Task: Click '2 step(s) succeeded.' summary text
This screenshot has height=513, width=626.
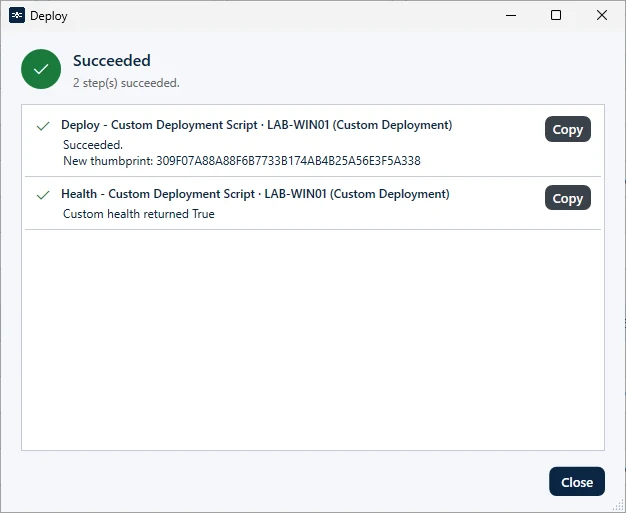Action: tap(126, 83)
